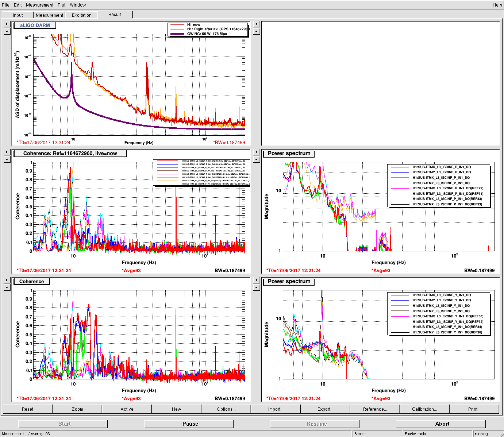The image size is (504, 437).
Task: Open the Reference... dialog
Action: 375,409
